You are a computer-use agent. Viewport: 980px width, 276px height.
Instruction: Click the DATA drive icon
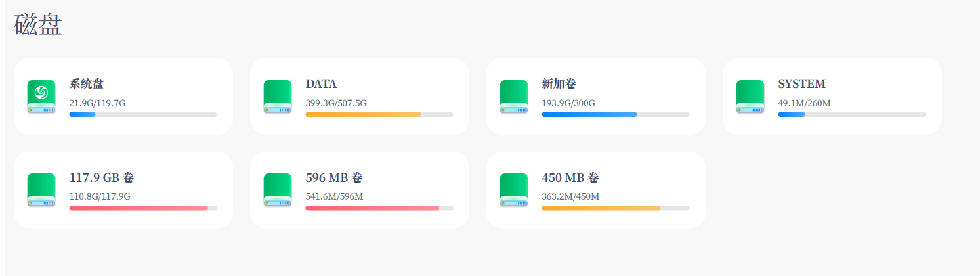click(x=277, y=97)
